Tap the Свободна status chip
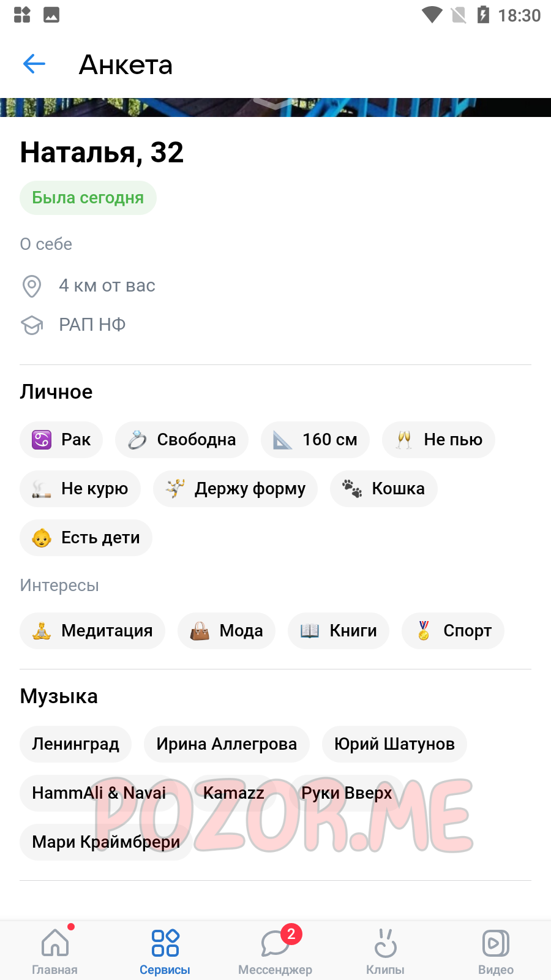 [182, 440]
